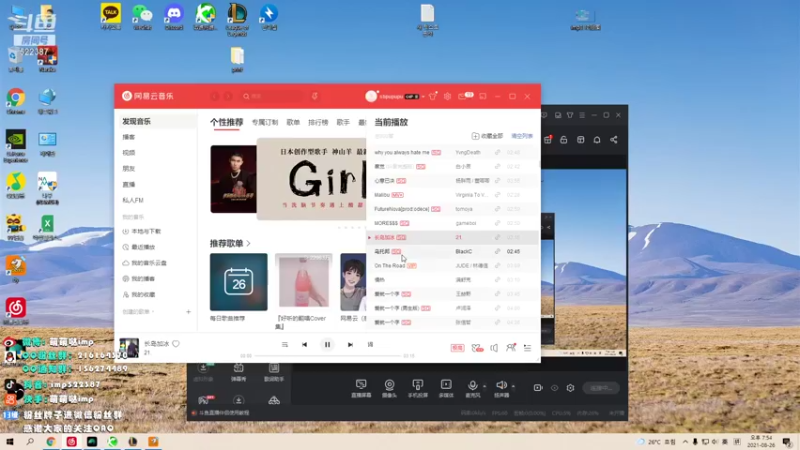The width and height of the screenshot is (800, 450).
Task: Open the skin theme shirt icon
Action: (x=433, y=96)
